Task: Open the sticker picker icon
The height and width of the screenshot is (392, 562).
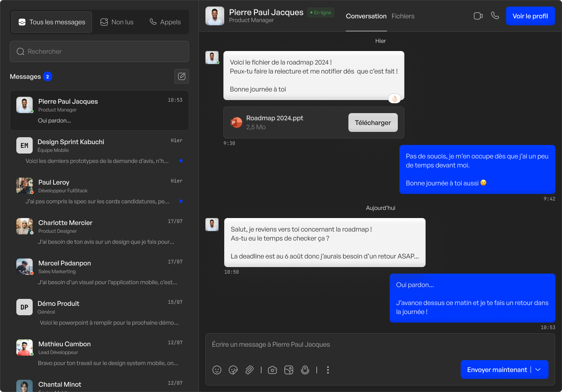Action: click(x=233, y=370)
